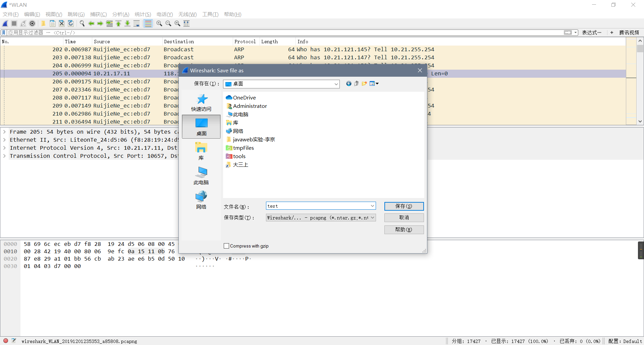This screenshot has height=345, width=644.
Task: Open the 统计(S) menu
Action: (x=143, y=14)
